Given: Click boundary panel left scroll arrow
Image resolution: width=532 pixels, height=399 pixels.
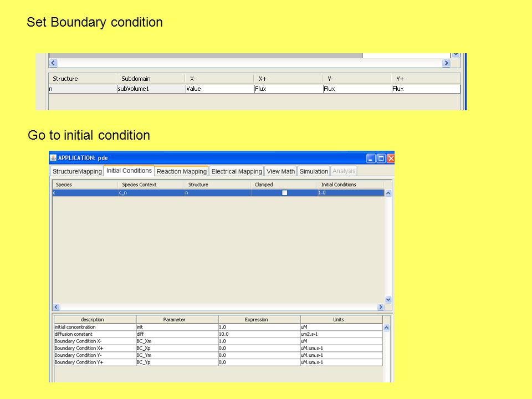Looking at the screenshot, I should (x=53, y=63).
